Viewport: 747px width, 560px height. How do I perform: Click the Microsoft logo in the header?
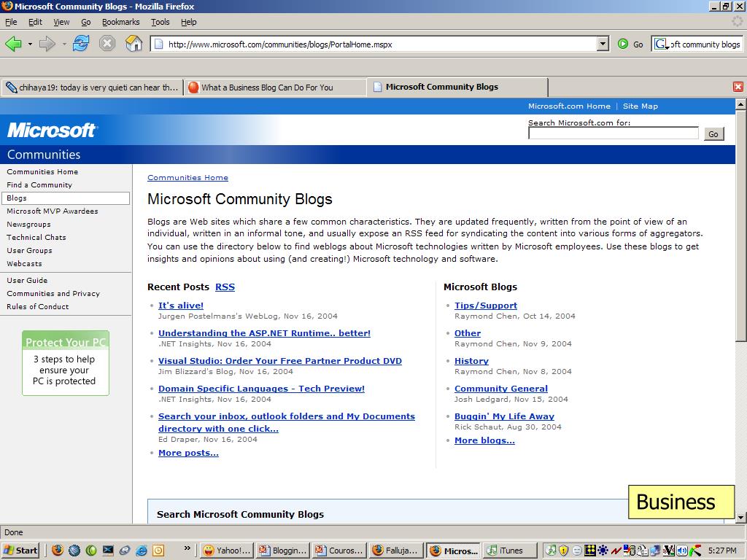click(x=52, y=130)
